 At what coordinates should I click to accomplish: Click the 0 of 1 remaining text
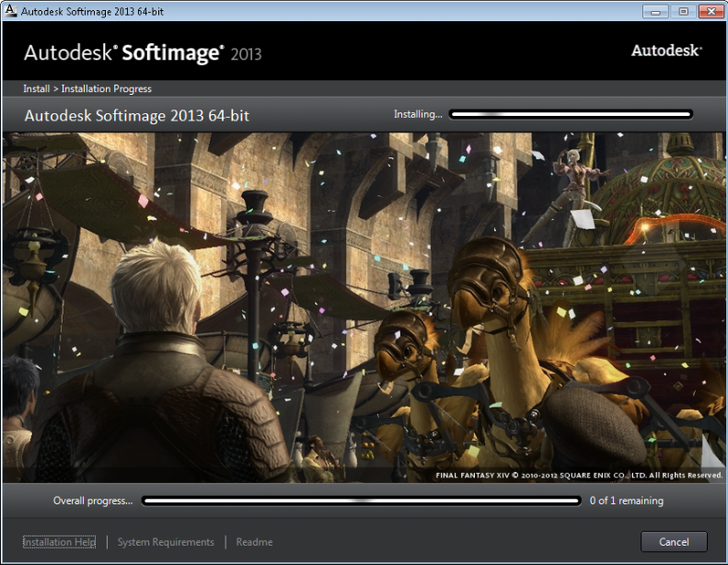click(626, 502)
